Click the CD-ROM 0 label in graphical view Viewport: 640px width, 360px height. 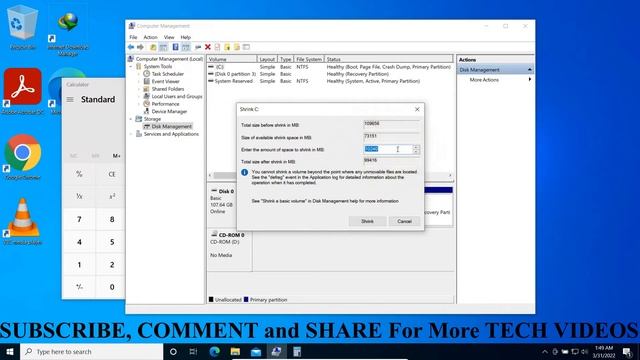click(231, 235)
